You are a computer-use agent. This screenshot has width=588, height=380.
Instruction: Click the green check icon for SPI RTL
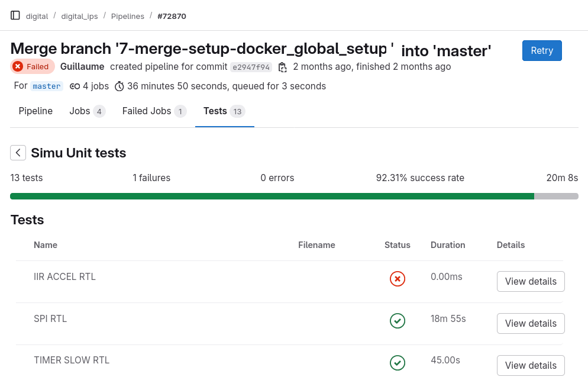click(397, 321)
